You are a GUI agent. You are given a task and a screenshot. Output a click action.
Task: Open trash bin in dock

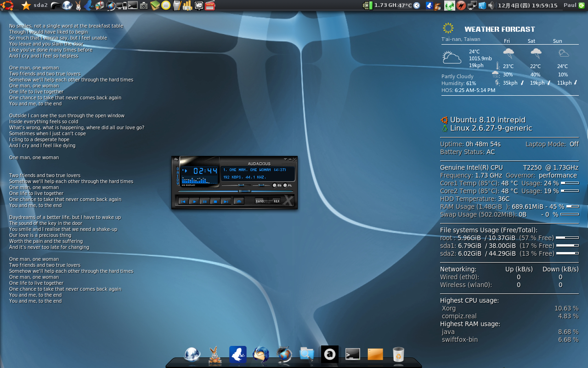[399, 354]
